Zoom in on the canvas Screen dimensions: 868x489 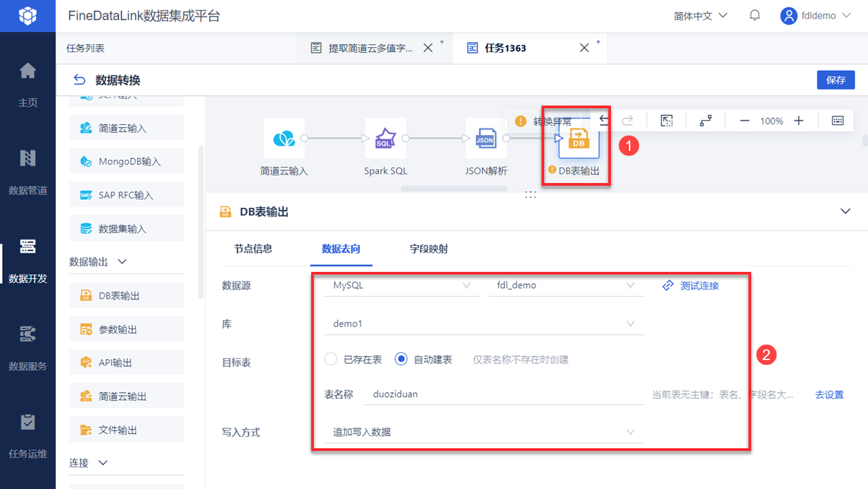[799, 121]
